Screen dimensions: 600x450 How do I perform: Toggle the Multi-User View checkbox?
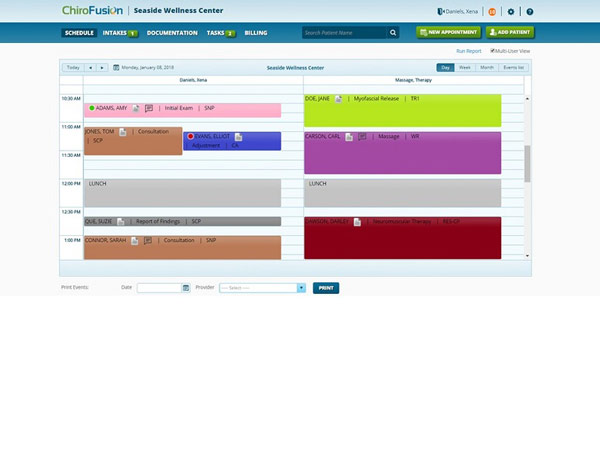click(x=492, y=51)
